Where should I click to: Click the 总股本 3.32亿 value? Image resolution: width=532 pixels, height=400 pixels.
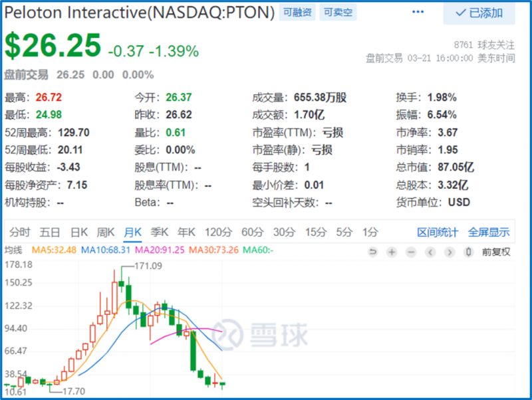tap(453, 185)
